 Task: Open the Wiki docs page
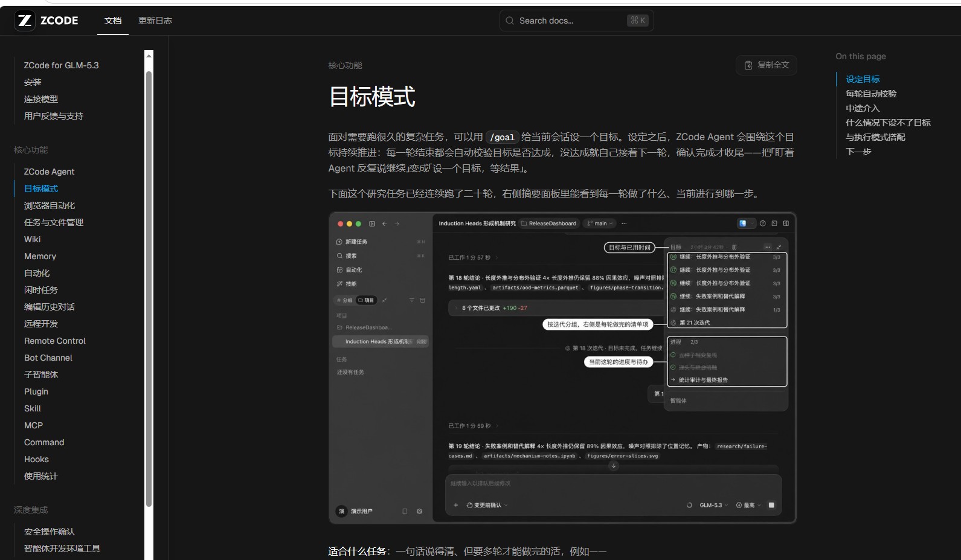tap(33, 239)
